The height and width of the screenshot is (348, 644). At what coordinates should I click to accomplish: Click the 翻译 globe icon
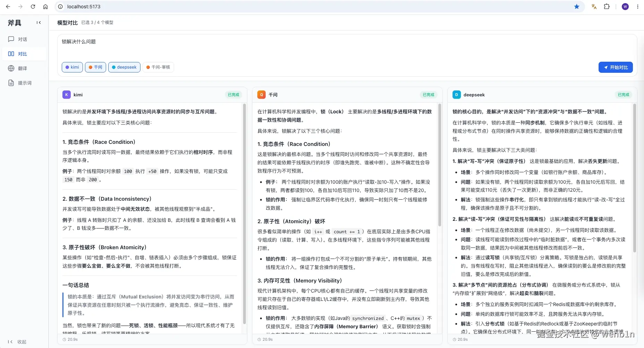11,68
